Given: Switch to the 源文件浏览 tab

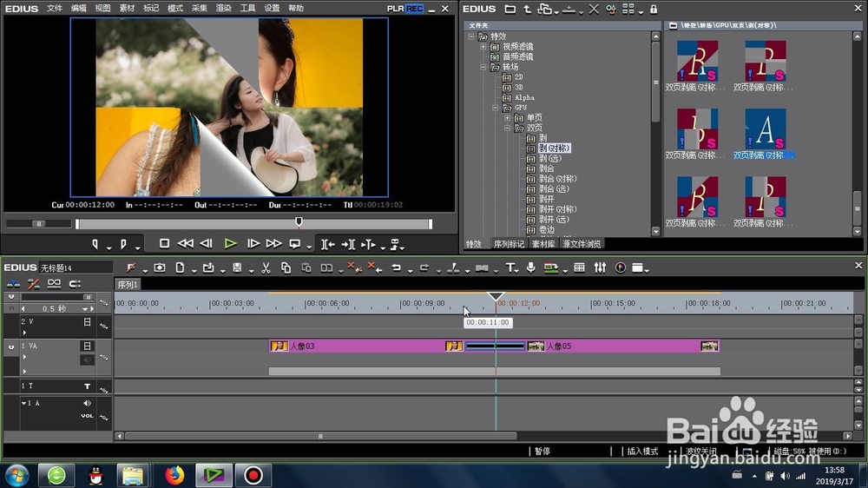Looking at the screenshot, I should [582, 244].
